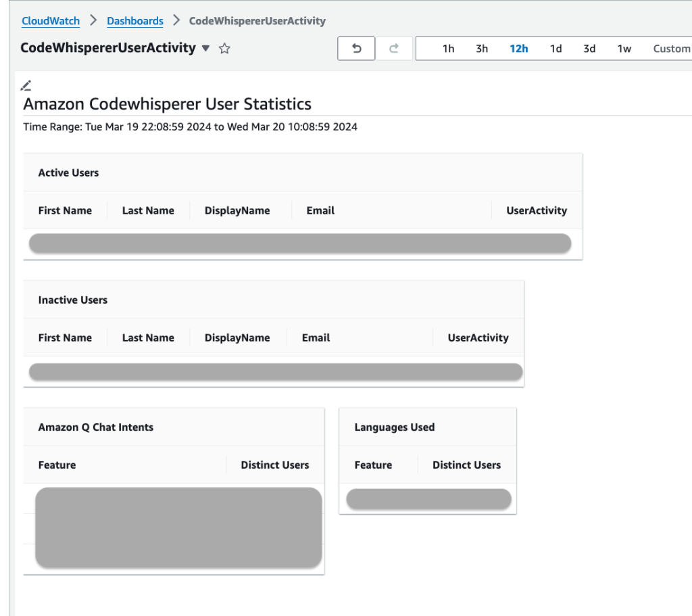Open the Dashboards breadcrumb link

click(134, 21)
